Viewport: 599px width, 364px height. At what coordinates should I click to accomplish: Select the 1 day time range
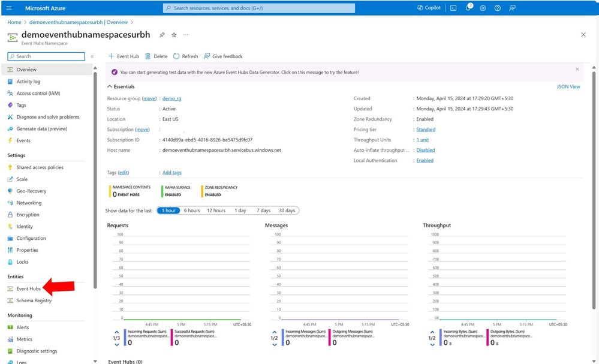coord(240,210)
